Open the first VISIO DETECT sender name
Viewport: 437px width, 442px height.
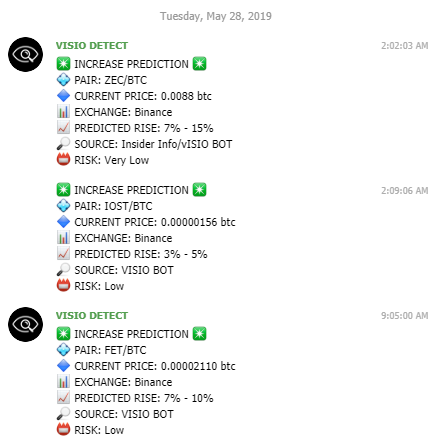pos(92,46)
